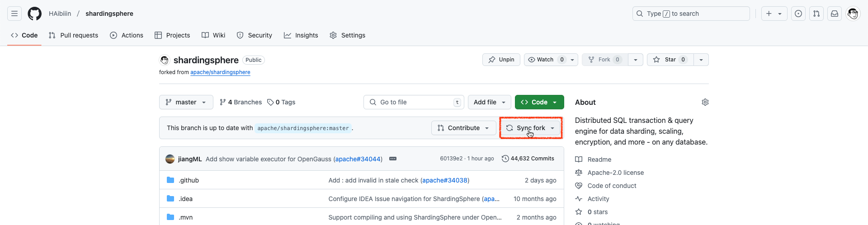The height and width of the screenshot is (225, 868).
Task: Star the repository
Action: pos(670,60)
